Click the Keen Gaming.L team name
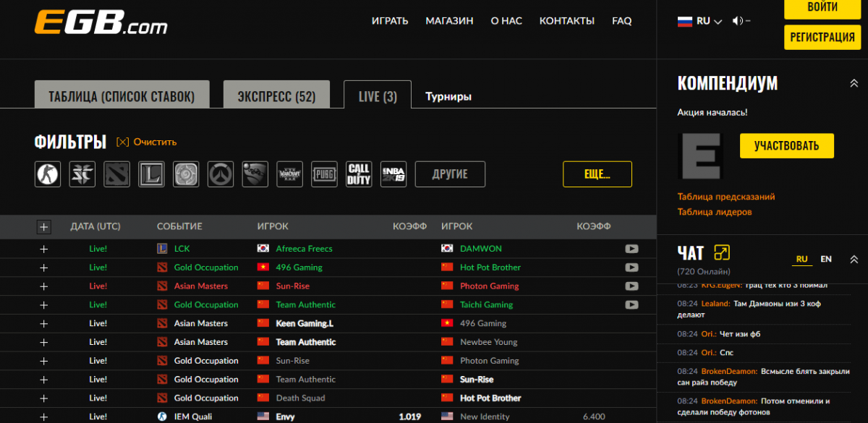The height and width of the screenshot is (423, 868). tap(305, 324)
